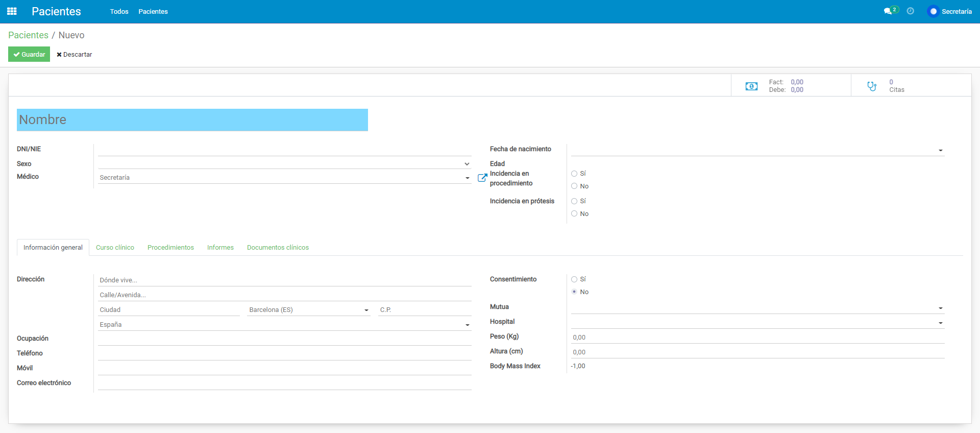Screen dimensions: 980x433
Task: Click the C.P. postal code field
Action: [x=425, y=310]
